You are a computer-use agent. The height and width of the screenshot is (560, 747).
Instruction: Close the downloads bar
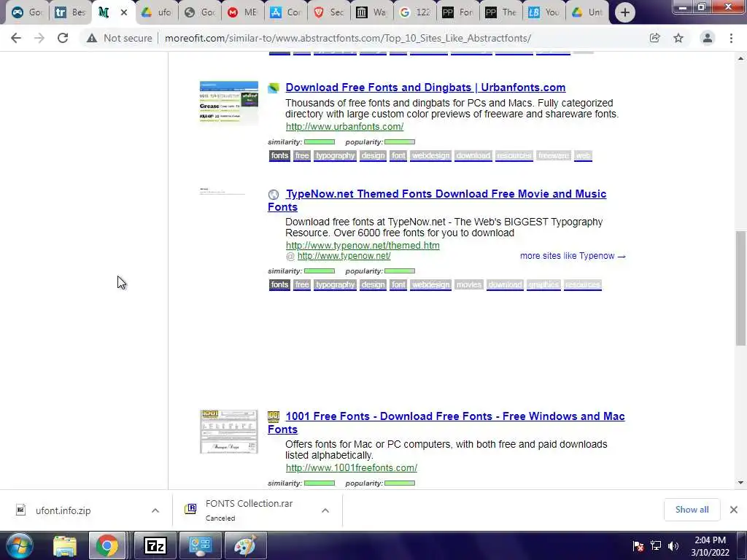coord(734,510)
